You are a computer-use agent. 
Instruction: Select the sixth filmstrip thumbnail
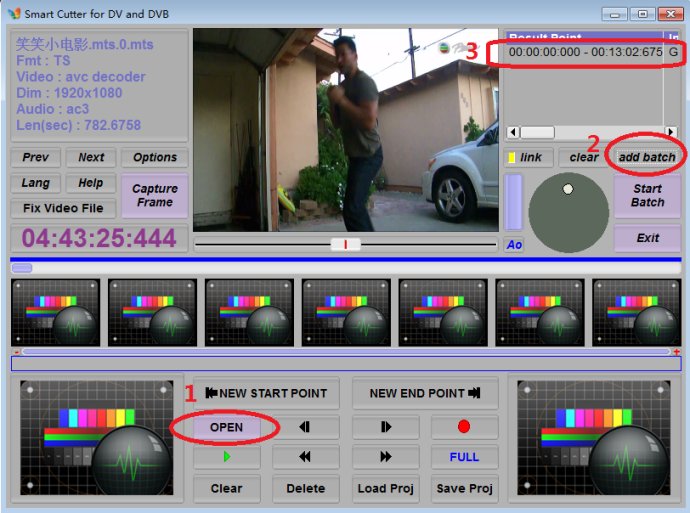[540, 312]
